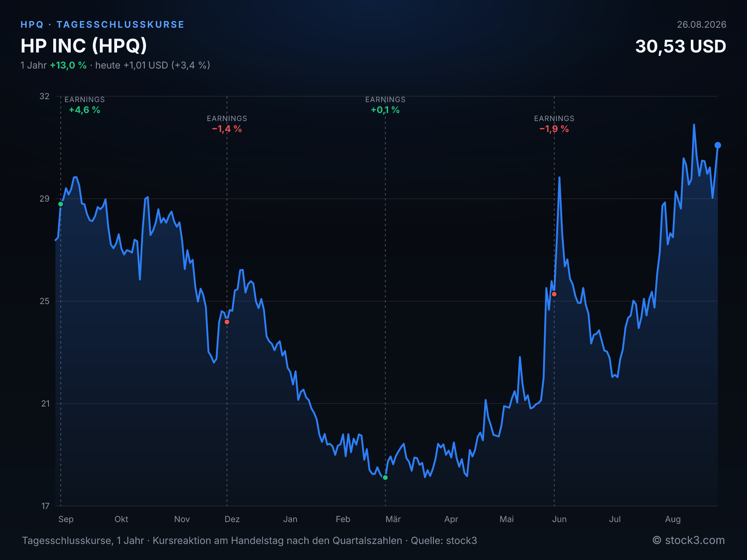
Task: Click 'heute +1,01 USD (+3,4 %)' text
Action: (152, 65)
